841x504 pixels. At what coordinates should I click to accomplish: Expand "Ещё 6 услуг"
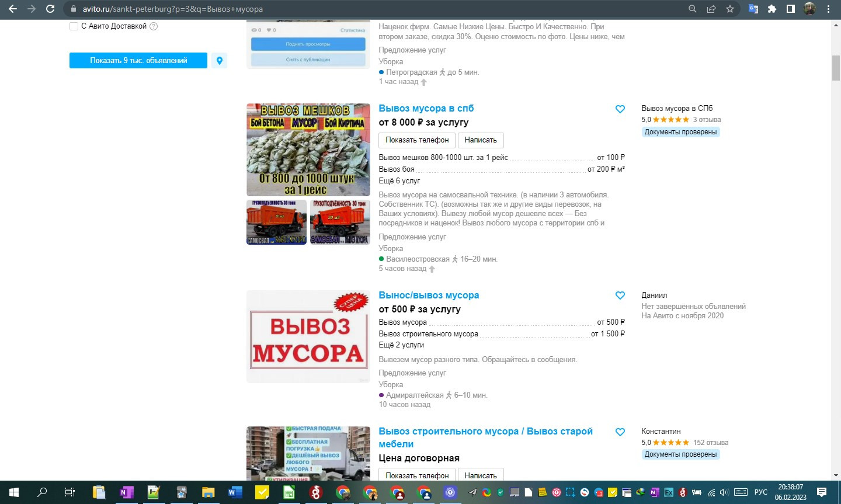(x=399, y=181)
